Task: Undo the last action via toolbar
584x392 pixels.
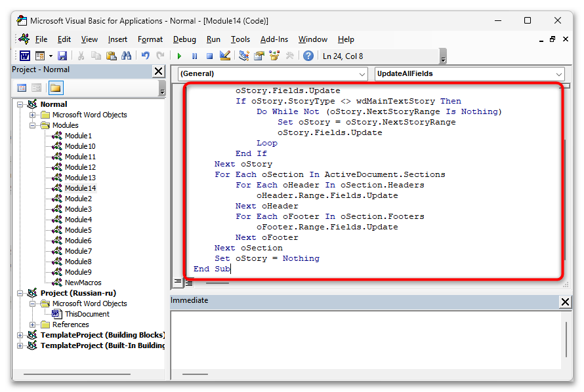Action: point(145,56)
